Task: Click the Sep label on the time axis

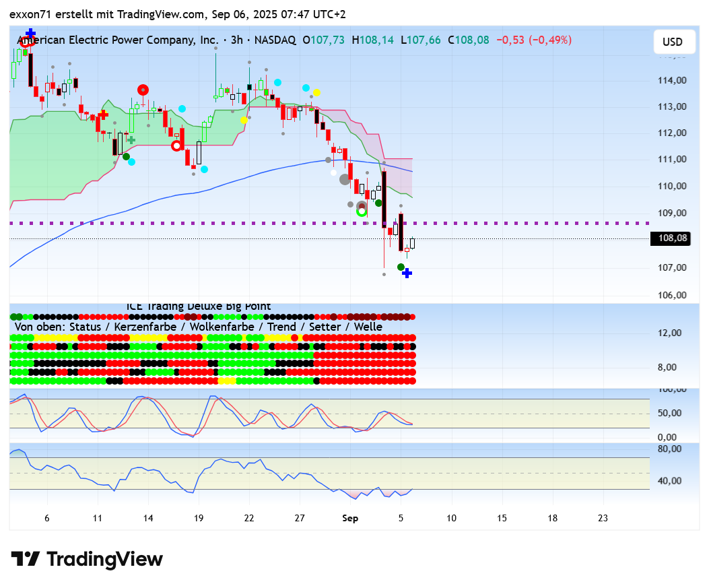Action: click(x=350, y=518)
